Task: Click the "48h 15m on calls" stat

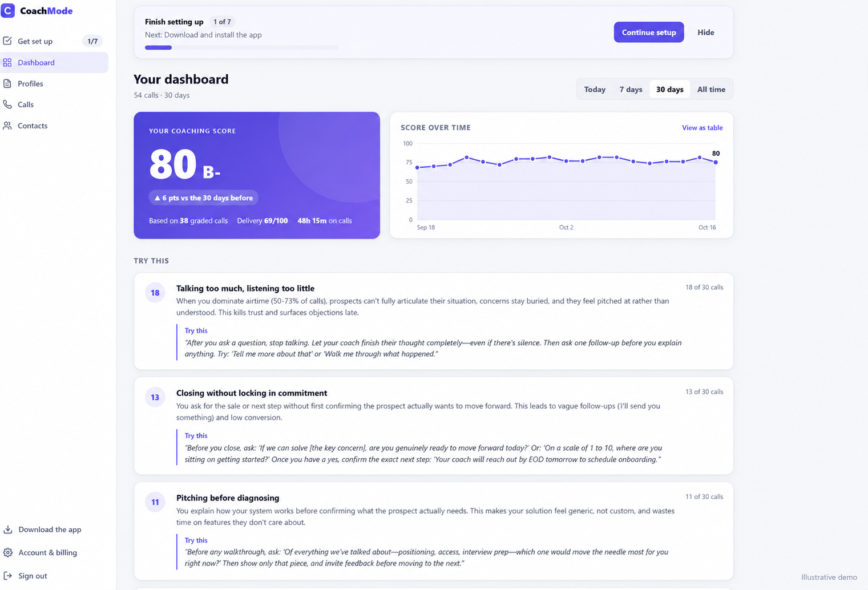Action: point(325,221)
